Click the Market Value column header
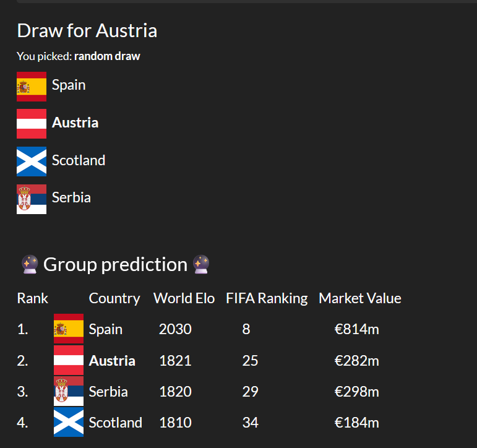Image resolution: width=477 pixels, height=448 pixels. 360,298
